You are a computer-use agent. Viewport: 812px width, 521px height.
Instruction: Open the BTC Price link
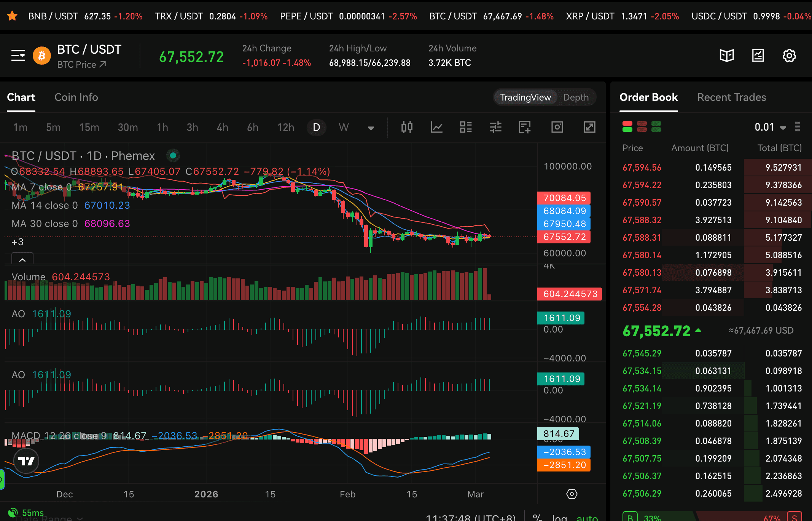click(81, 65)
